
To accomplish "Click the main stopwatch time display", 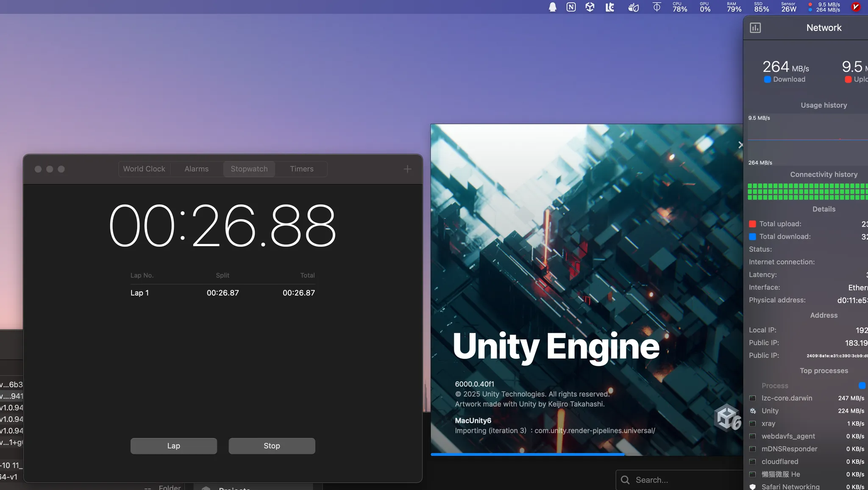I will click(x=223, y=226).
